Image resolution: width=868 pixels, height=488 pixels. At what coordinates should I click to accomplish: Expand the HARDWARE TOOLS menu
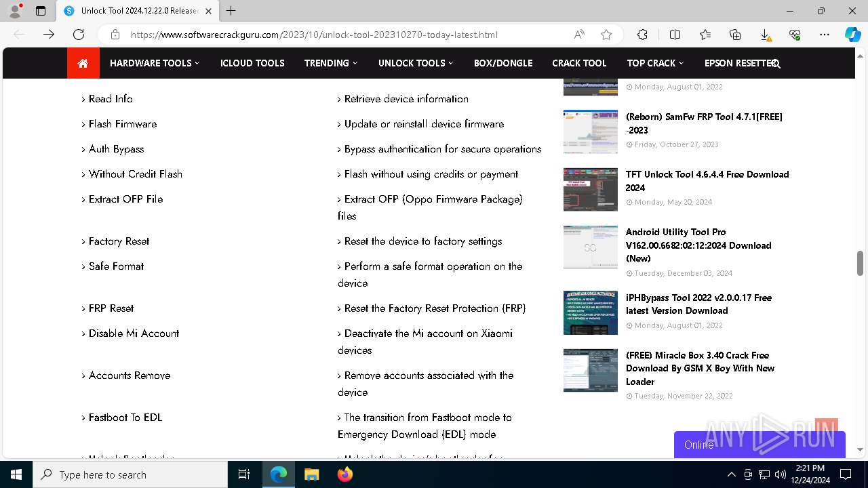(155, 63)
